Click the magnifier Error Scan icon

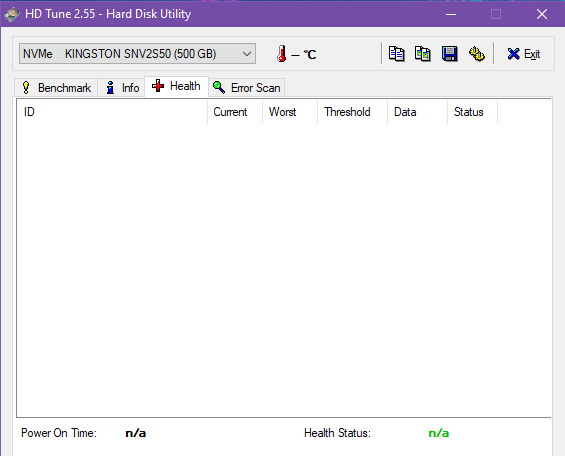(x=219, y=88)
